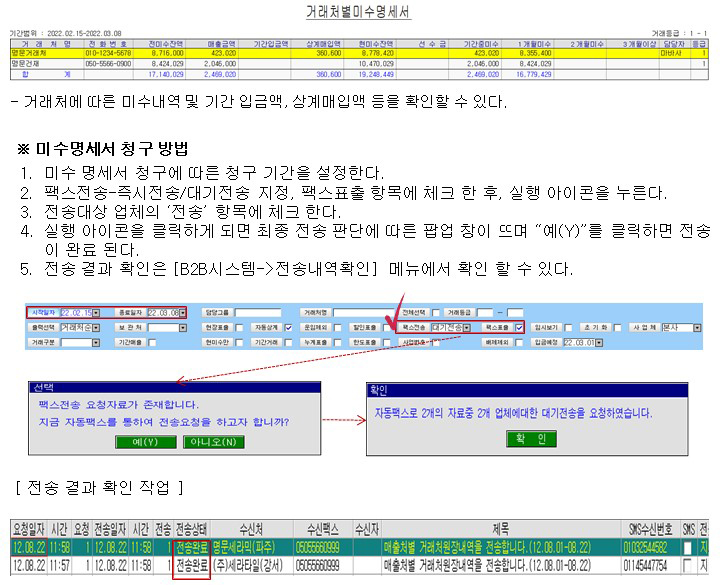The height and width of the screenshot is (585, 720).
Task: Select the highlighted 명문거래처 row
Action: (359, 53)
